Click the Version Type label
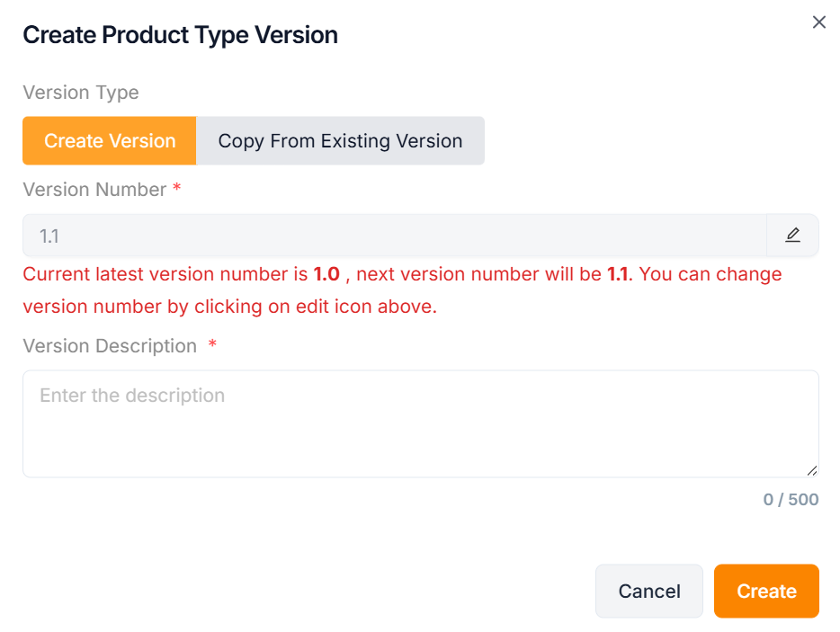 point(81,93)
